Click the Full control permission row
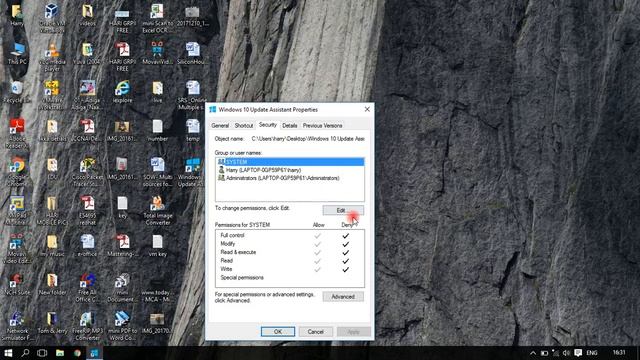640x360 pixels. (x=290, y=236)
